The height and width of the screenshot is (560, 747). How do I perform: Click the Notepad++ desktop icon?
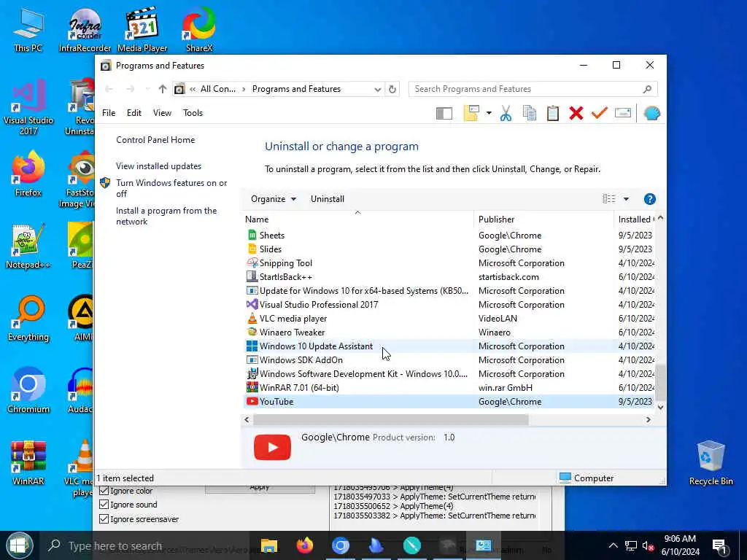pos(28,246)
